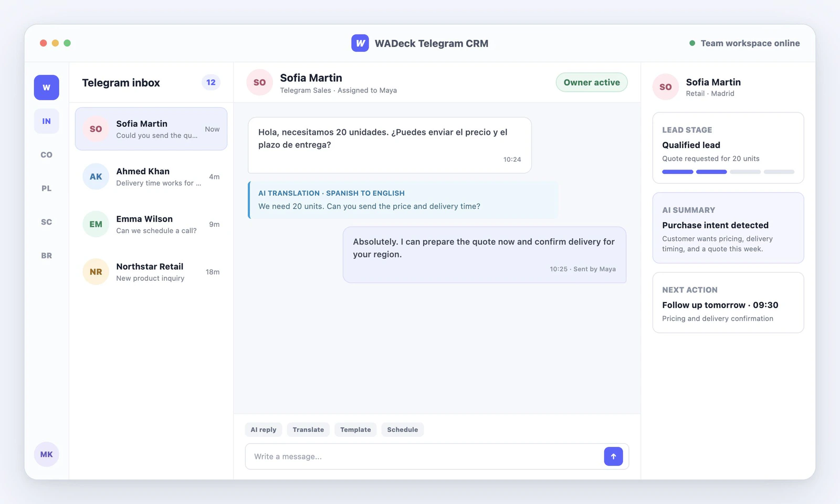Click the SO avatar in the contact panel

point(666,87)
